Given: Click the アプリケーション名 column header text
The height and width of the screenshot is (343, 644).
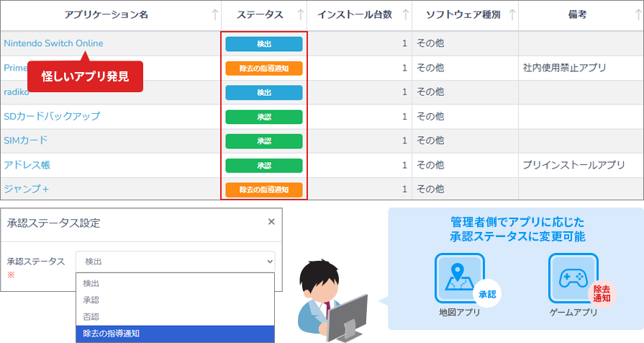Looking at the screenshot, I should coord(106,15).
